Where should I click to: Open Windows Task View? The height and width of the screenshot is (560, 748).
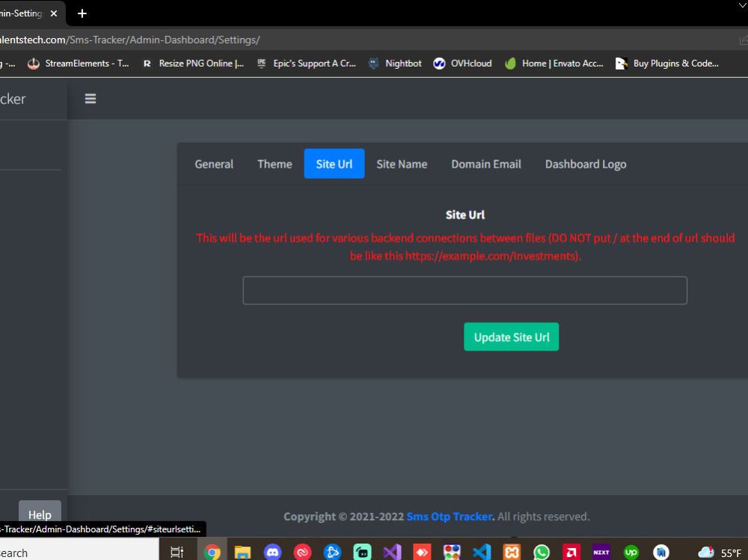point(177,553)
